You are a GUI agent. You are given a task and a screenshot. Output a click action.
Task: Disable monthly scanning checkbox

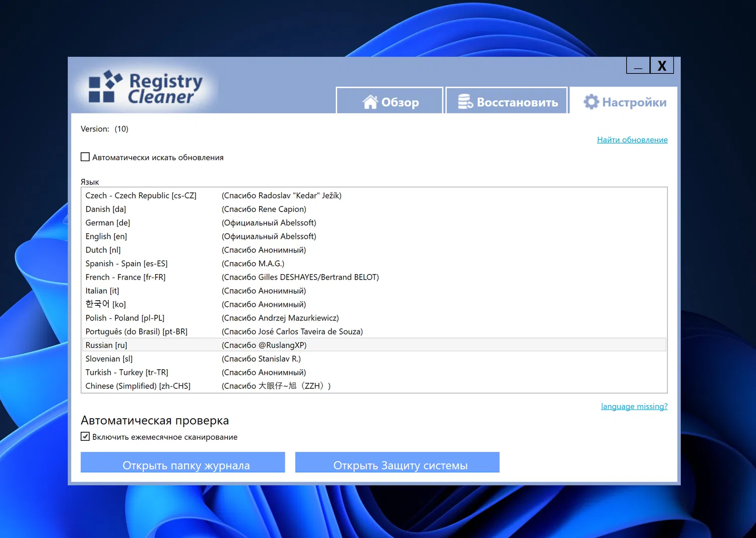pyautogui.click(x=85, y=437)
